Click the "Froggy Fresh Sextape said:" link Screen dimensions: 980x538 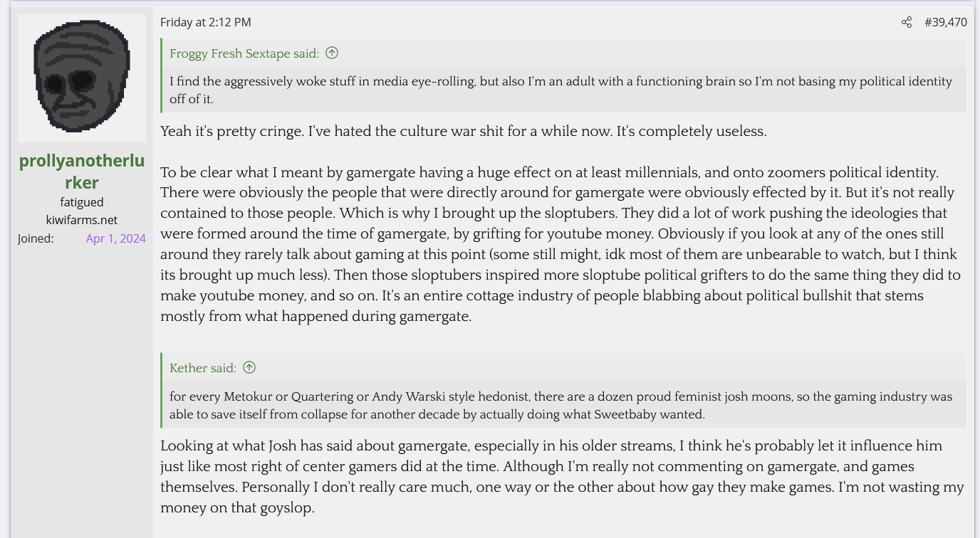pyautogui.click(x=244, y=53)
